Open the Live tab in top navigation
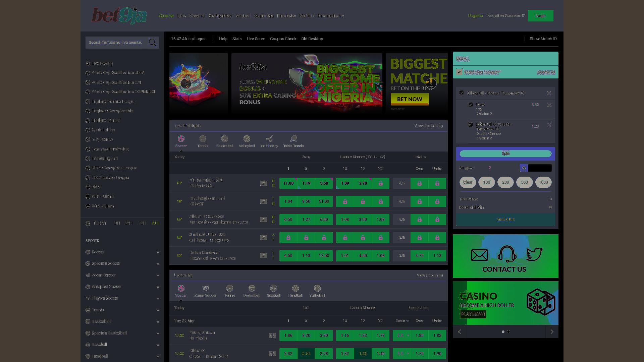The height and width of the screenshot is (362, 644). [x=181, y=16]
